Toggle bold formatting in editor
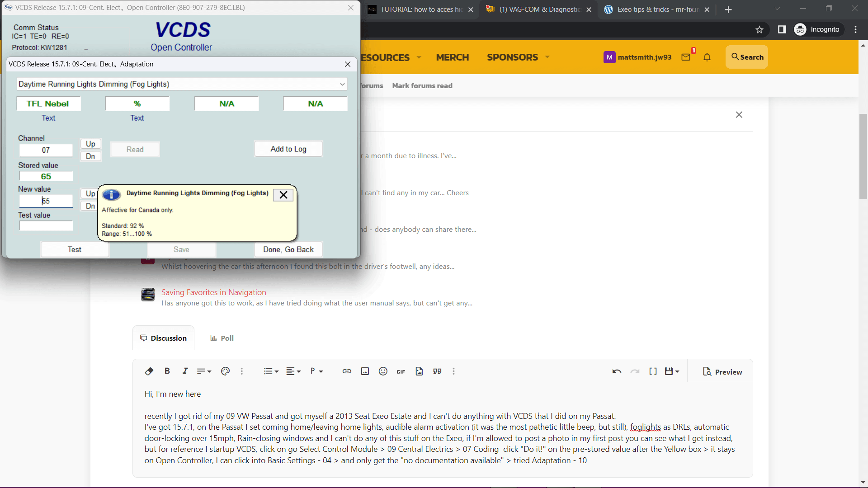The image size is (868, 488). point(167,371)
